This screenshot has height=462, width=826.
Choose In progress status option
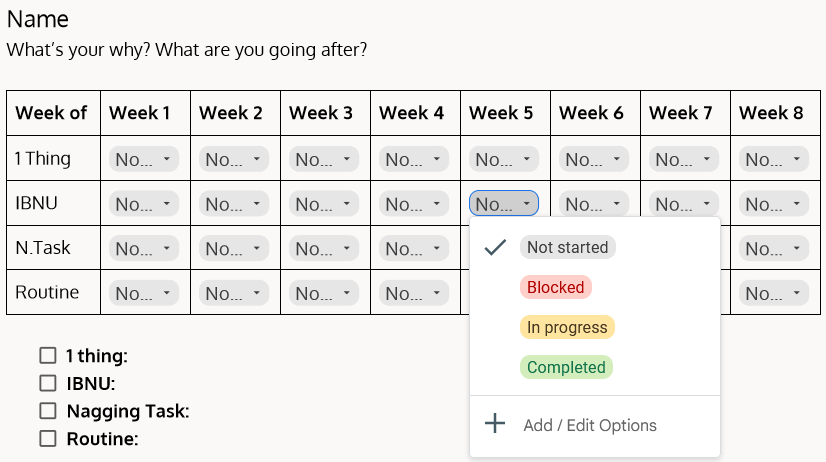point(567,327)
